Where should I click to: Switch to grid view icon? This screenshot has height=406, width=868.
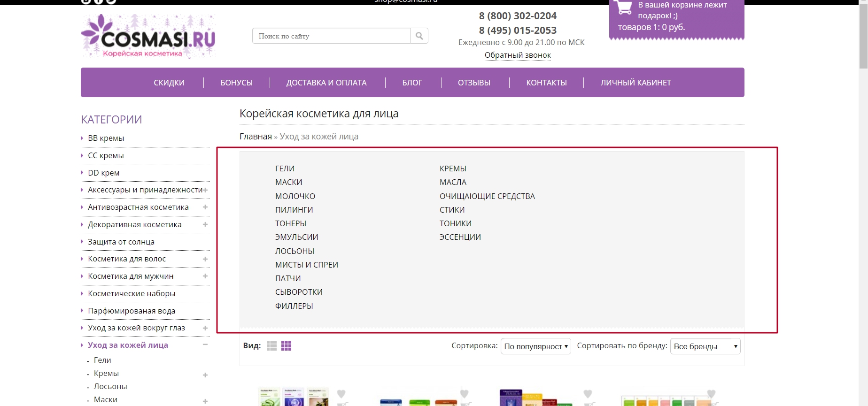coord(286,346)
